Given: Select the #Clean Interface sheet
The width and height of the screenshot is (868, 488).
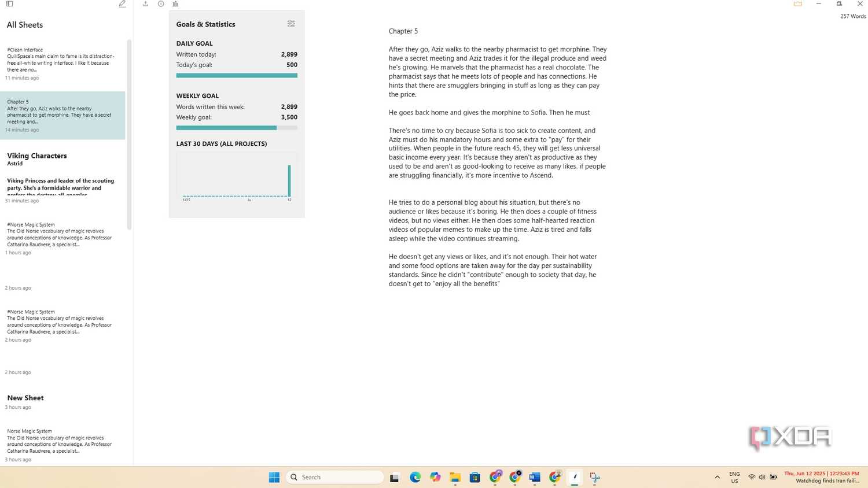Looking at the screenshot, I should (62, 64).
